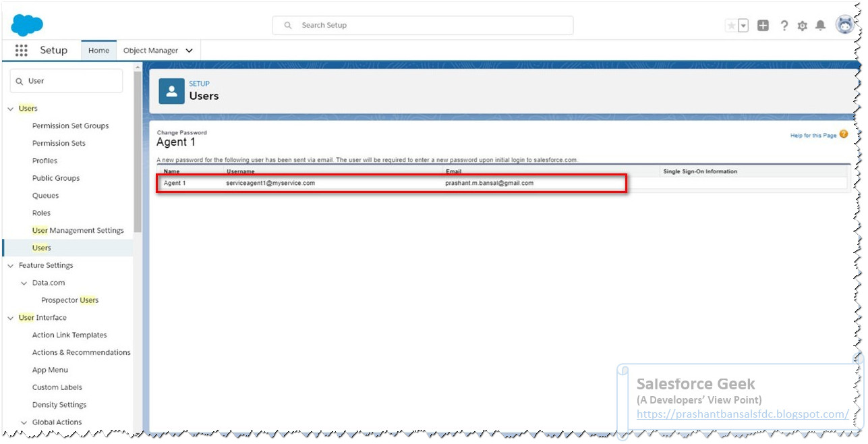Open Permission Set Groups in sidebar

(x=70, y=126)
